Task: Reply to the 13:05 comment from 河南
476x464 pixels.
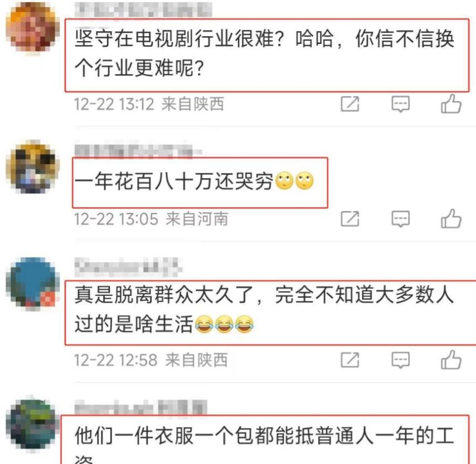Action: click(x=400, y=219)
